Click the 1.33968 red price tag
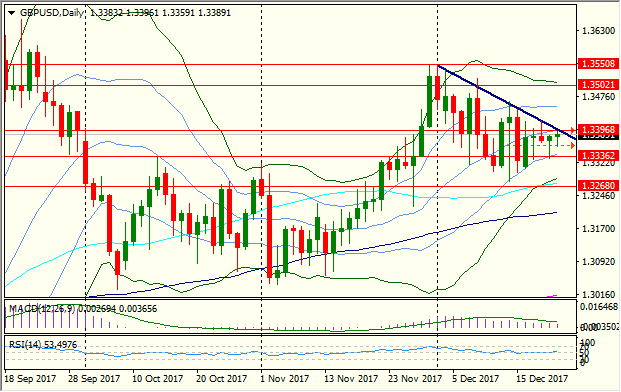Image resolution: width=621 pixels, height=392 pixels. [598, 129]
